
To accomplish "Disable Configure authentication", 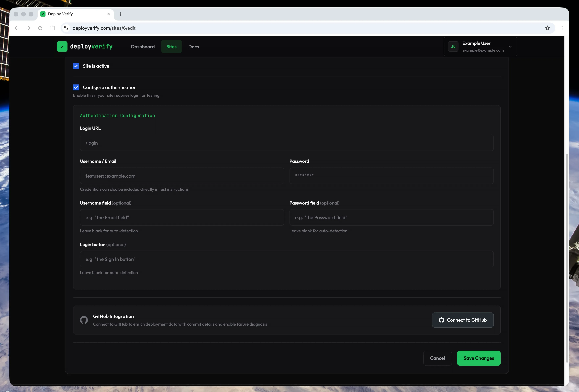I will click(x=76, y=87).
